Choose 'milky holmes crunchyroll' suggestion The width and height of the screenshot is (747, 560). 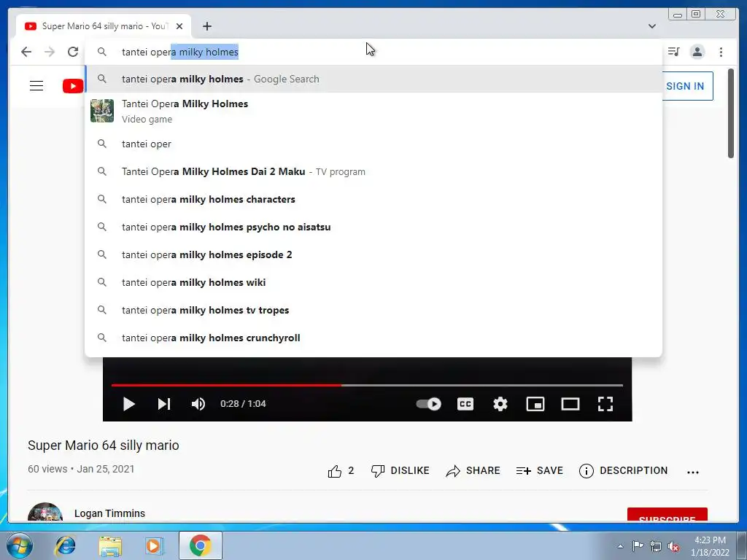[x=373, y=338]
